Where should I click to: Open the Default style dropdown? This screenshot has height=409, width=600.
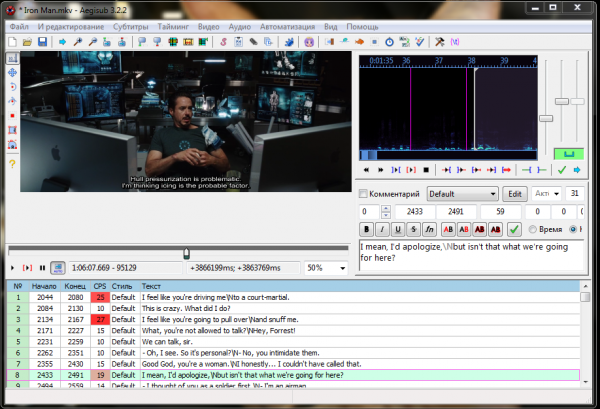pyautogui.click(x=463, y=194)
